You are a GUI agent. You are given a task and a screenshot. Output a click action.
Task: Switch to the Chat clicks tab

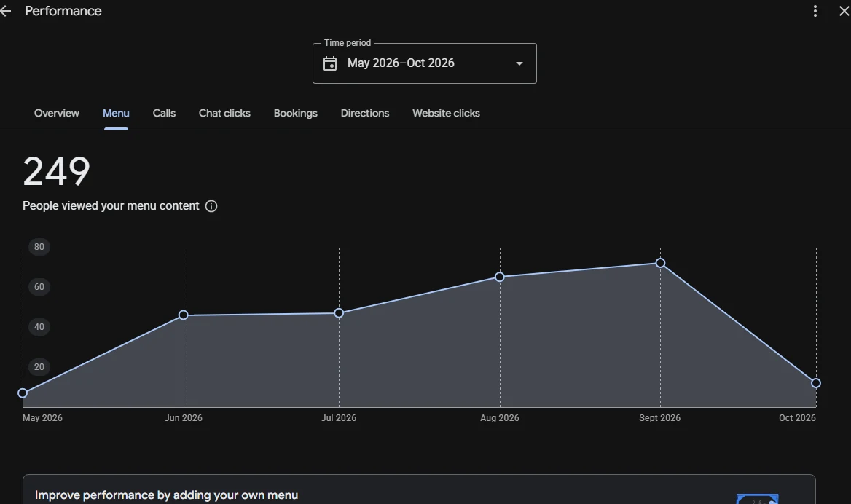point(224,113)
